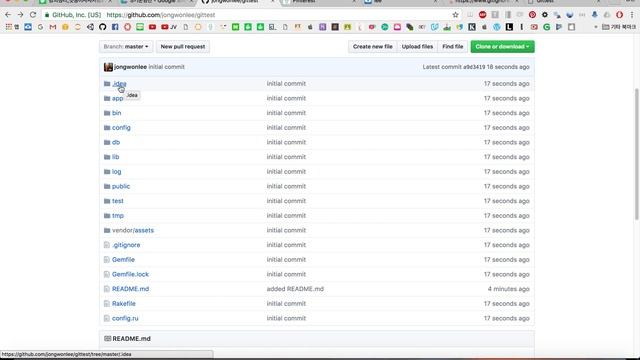Open the lib folder link

[x=116, y=157]
